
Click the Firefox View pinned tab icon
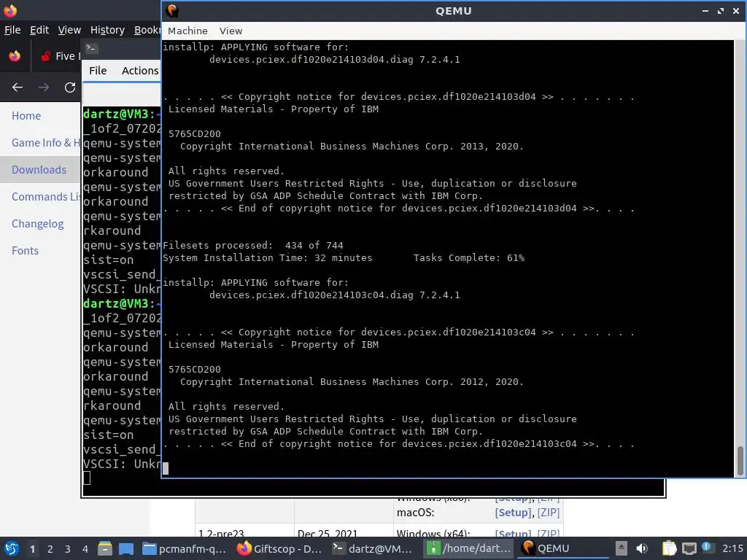pos(15,56)
